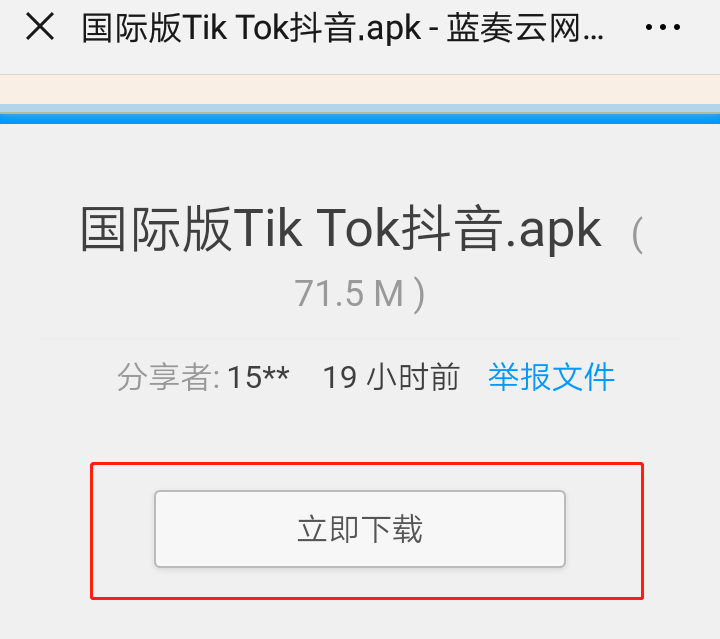
Task: Click the sharer name 15**
Action: click(x=258, y=377)
